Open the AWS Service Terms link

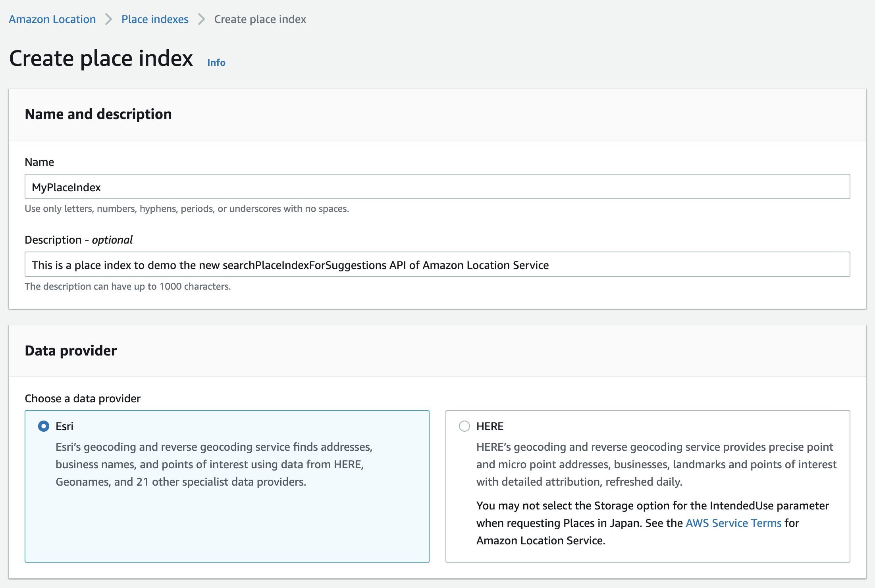point(733,523)
